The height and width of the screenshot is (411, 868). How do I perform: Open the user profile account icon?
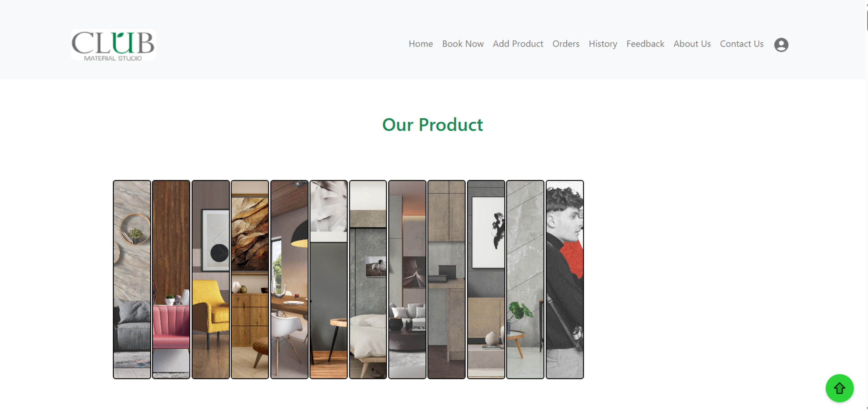pos(781,45)
